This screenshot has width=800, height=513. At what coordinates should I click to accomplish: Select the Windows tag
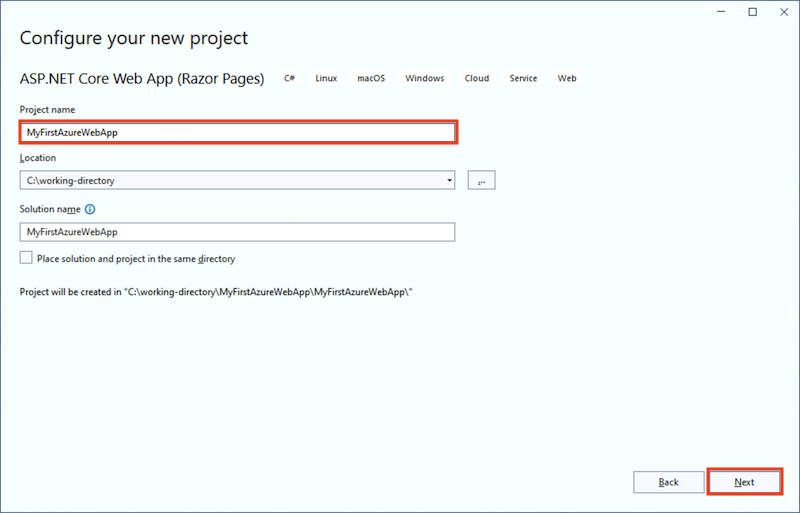(x=424, y=78)
